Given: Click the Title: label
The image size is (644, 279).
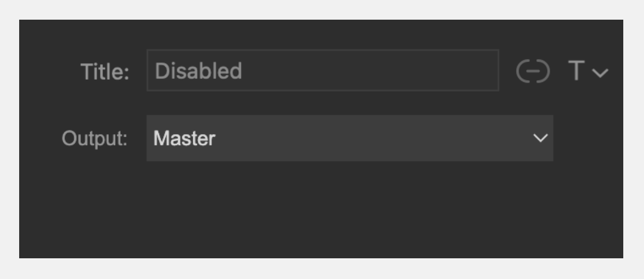Looking at the screenshot, I should [x=105, y=72].
